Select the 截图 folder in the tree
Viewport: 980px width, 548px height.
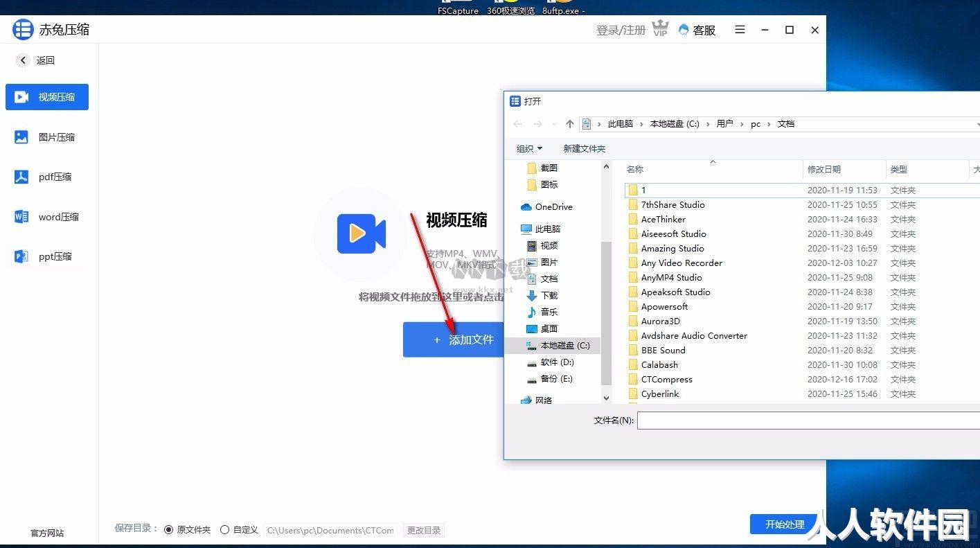542,168
